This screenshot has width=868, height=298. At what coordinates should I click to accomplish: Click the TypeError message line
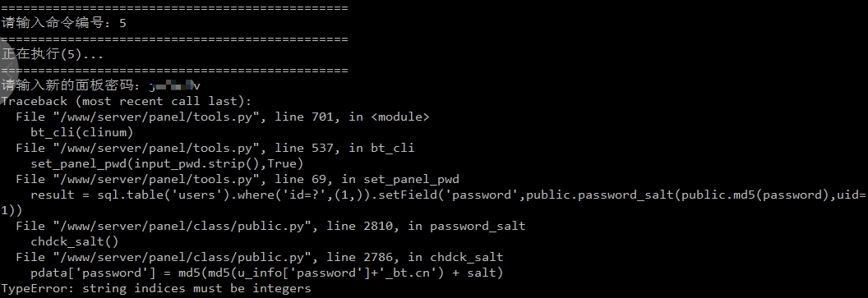pos(156,288)
